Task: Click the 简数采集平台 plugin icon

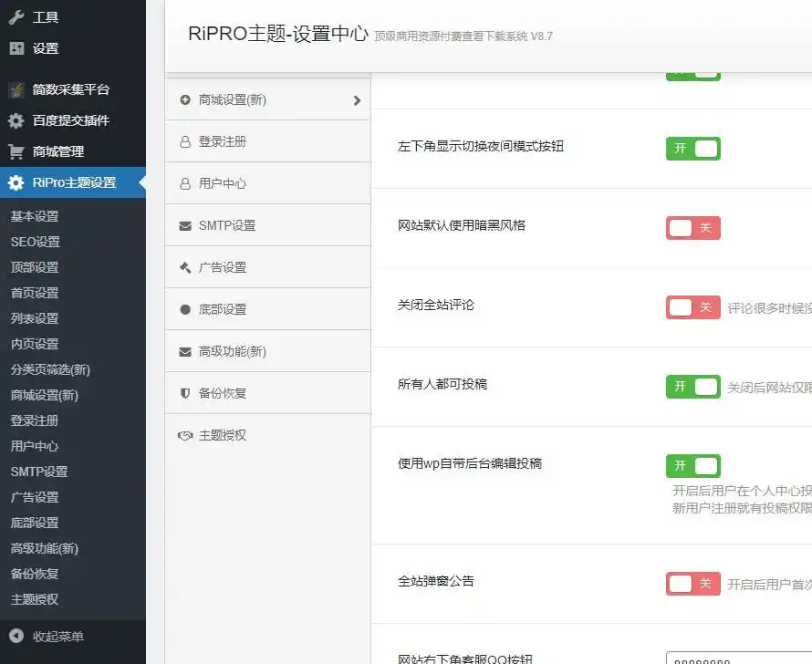Action: [16, 89]
